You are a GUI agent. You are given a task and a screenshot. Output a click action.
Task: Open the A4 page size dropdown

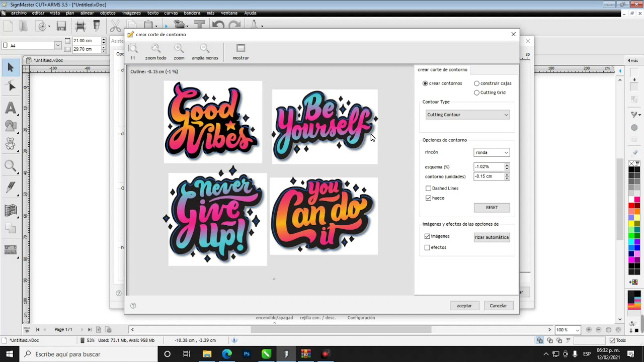(x=31, y=45)
